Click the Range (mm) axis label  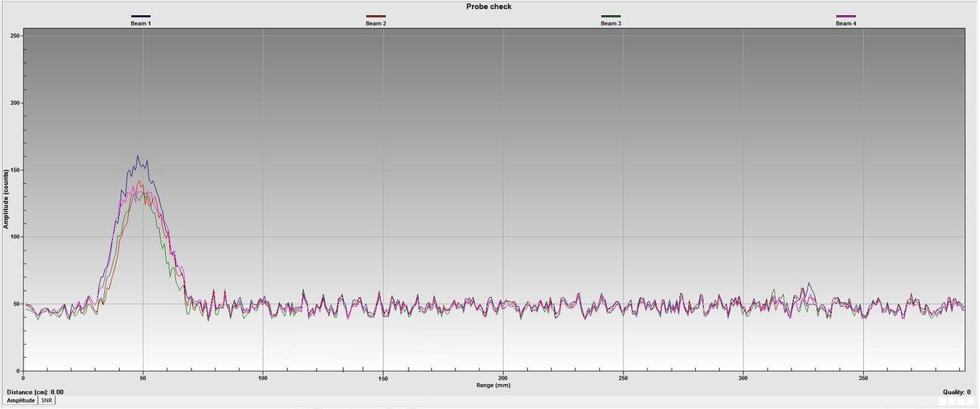[493, 385]
